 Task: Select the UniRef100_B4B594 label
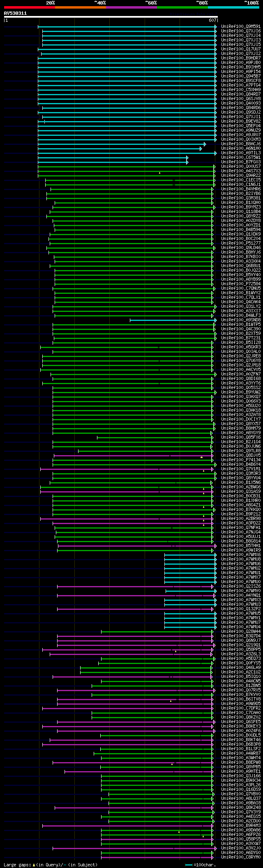(241, 229)
